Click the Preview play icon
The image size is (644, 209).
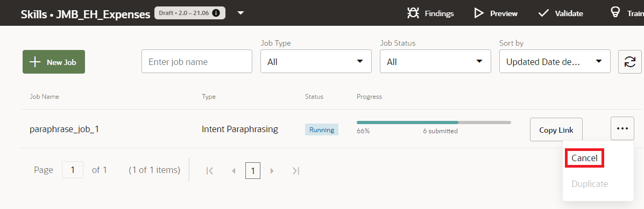[478, 13]
